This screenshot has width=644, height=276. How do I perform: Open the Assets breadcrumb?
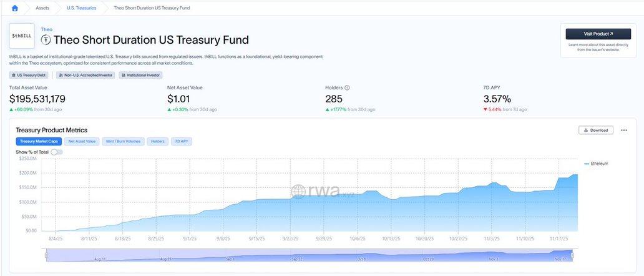pos(42,8)
